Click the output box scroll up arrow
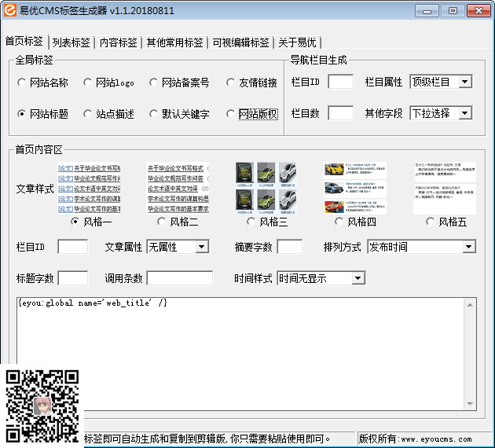The width and height of the screenshot is (495, 448). click(470, 305)
